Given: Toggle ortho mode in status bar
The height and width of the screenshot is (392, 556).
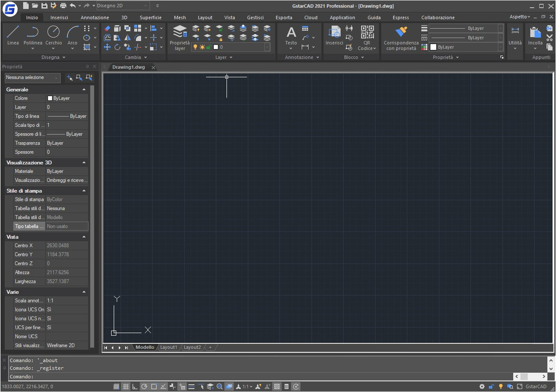Looking at the screenshot, I should (135, 386).
